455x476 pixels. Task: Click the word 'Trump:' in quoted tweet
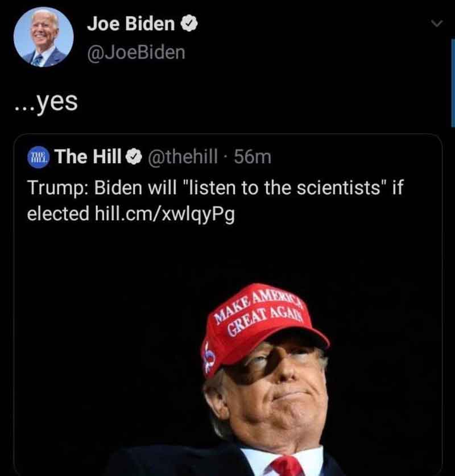[x=58, y=188]
